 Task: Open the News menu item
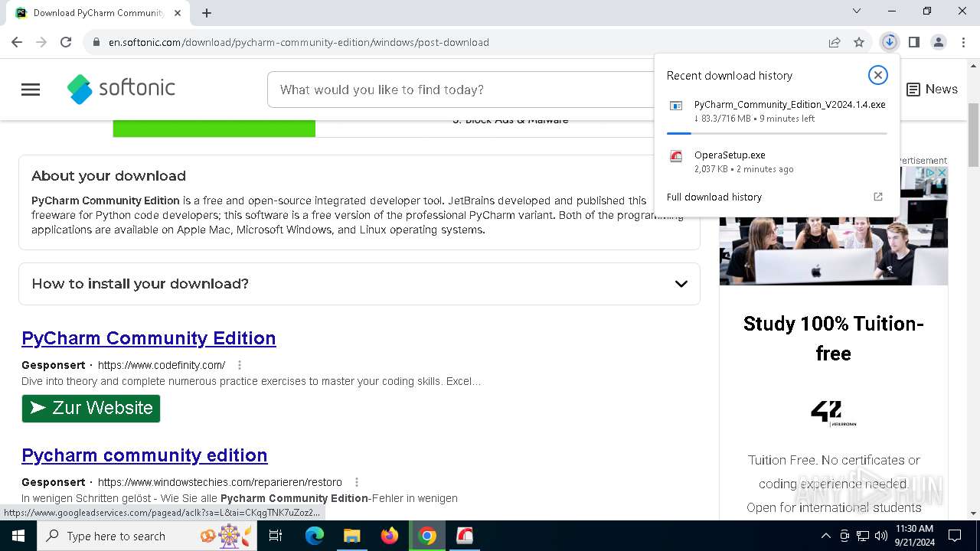(x=932, y=90)
